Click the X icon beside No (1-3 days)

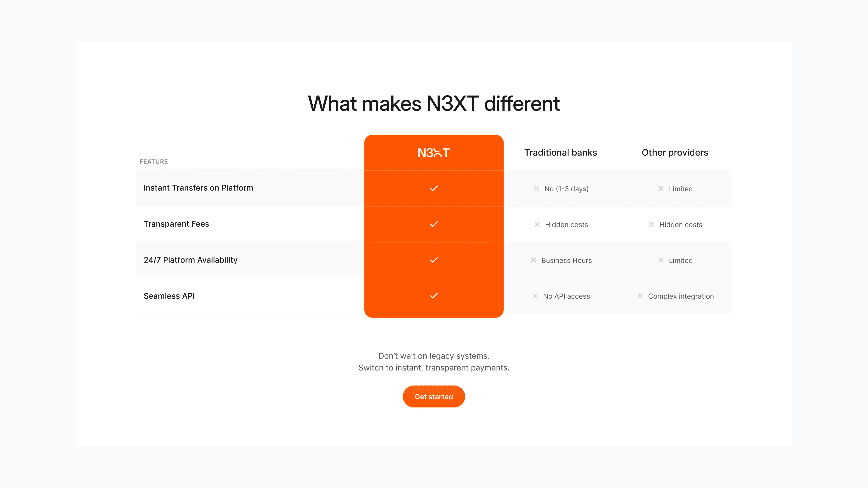[536, 189]
